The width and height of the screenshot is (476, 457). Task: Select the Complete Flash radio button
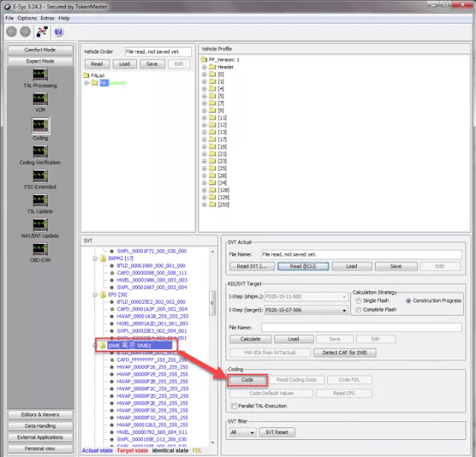(358, 310)
